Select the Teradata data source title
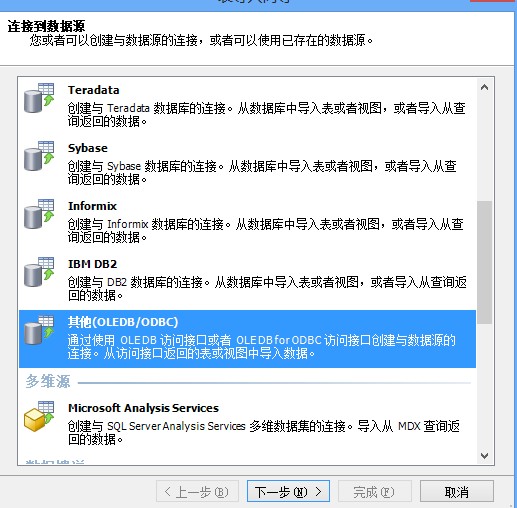The height and width of the screenshot is (508, 517). pos(94,90)
